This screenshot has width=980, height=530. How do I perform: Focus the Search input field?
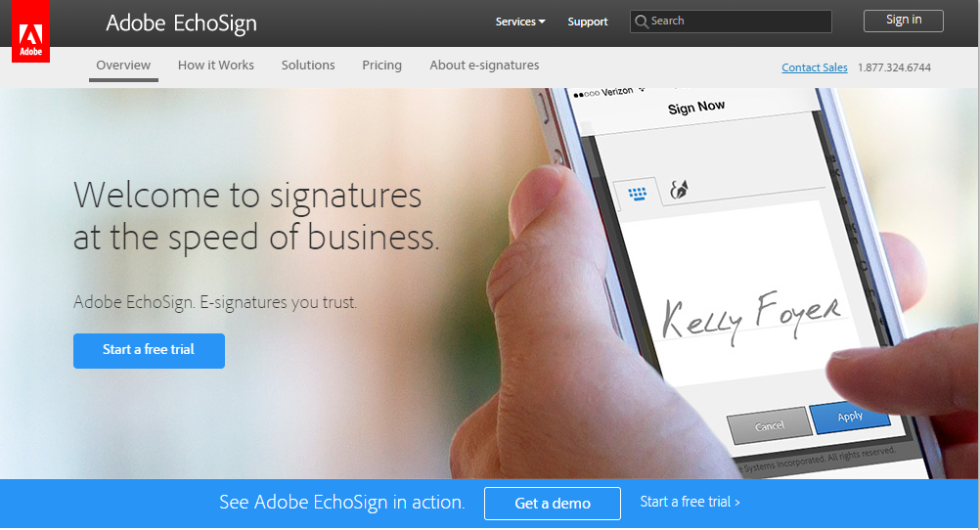[x=731, y=22]
